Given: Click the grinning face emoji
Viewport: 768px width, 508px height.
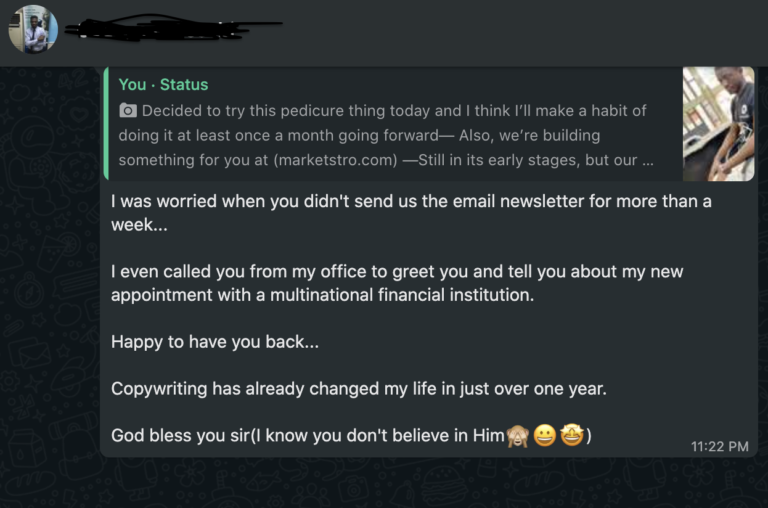Looking at the screenshot, I should (545, 435).
